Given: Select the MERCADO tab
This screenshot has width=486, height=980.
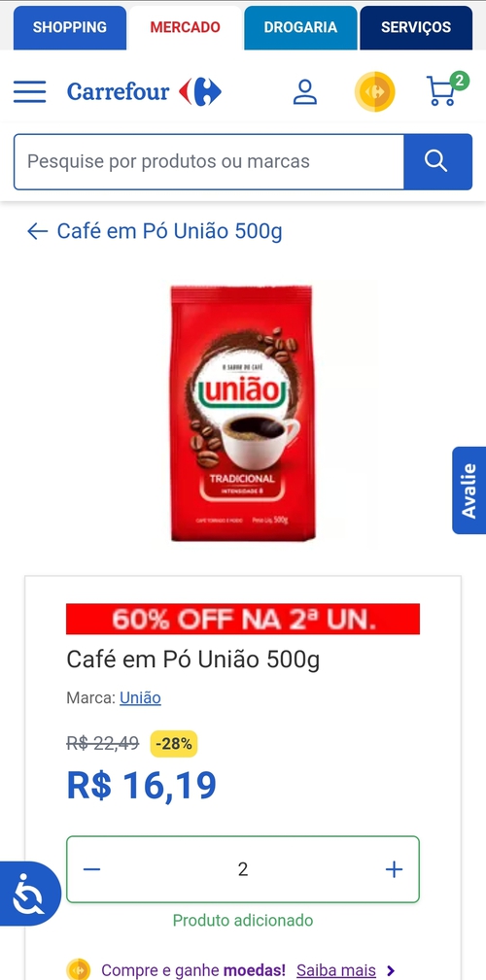Looking at the screenshot, I should (x=185, y=27).
